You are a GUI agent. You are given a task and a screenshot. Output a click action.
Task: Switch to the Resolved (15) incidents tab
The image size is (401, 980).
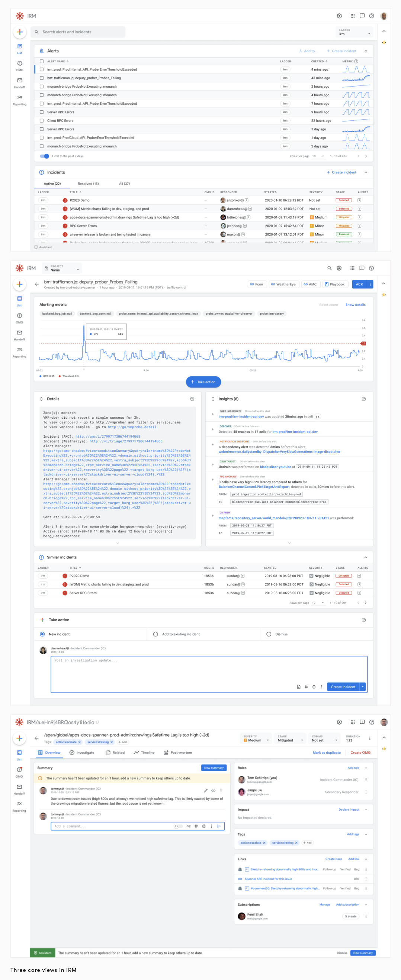88,184
